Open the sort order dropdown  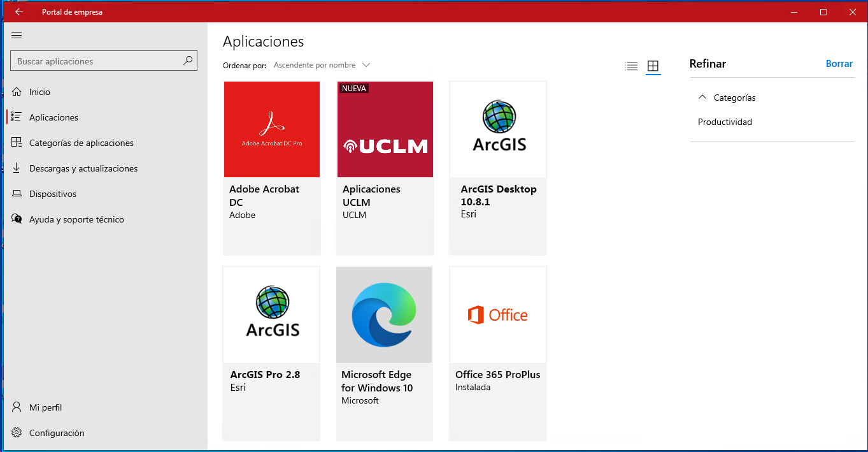pyautogui.click(x=322, y=65)
